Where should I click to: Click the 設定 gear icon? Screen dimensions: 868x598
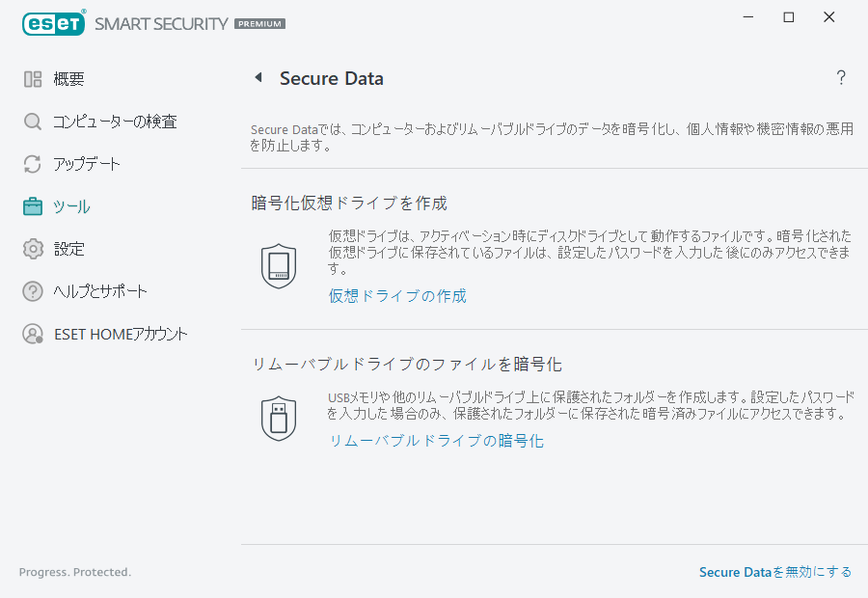pyautogui.click(x=33, y=248)
